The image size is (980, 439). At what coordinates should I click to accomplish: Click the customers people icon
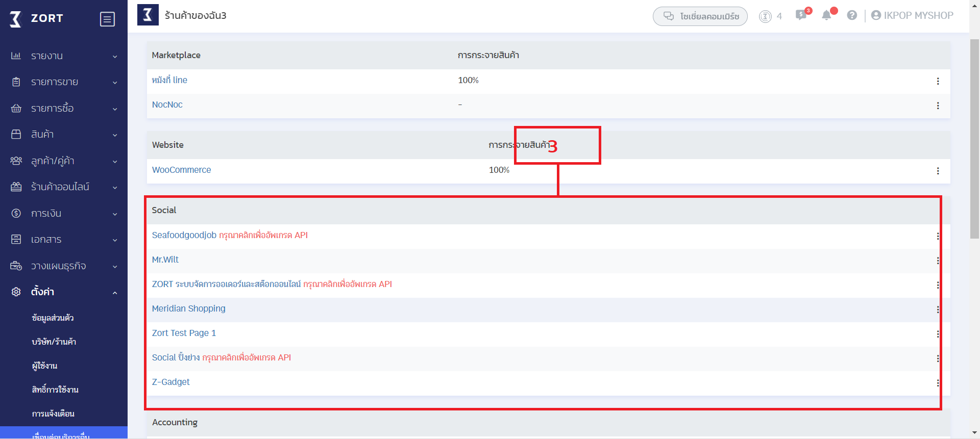click(x=16, y=161)
